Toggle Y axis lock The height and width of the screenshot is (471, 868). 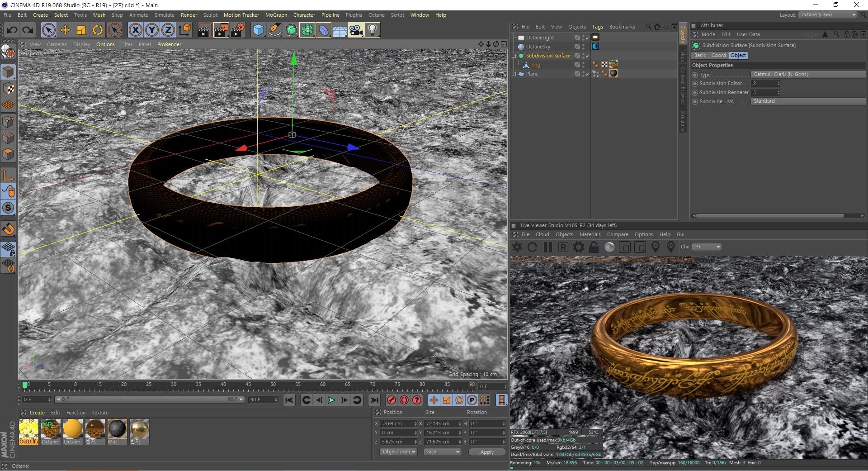[152, 30]
